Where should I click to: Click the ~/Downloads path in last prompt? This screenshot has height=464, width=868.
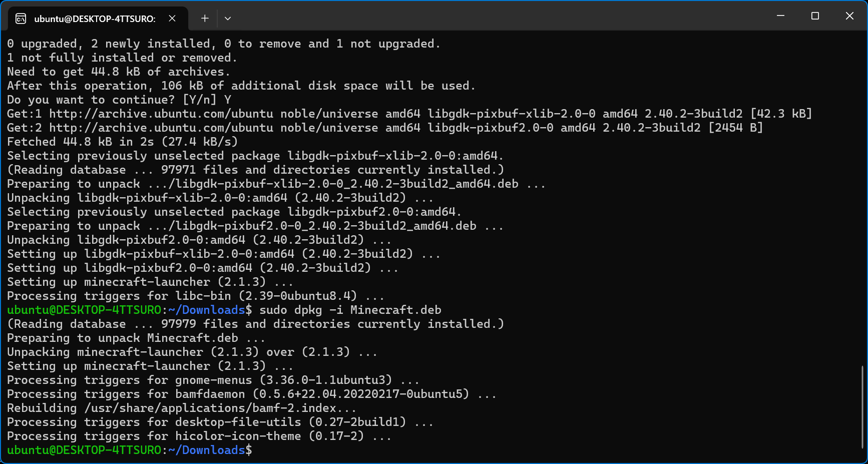click(207, 450)
